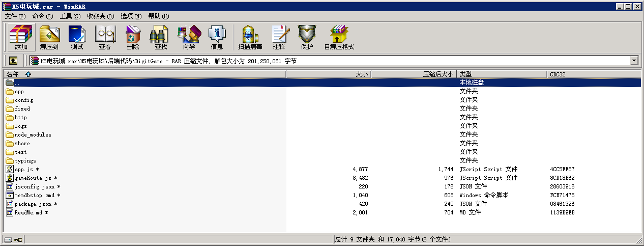This screenshot has height=246, width=644.
Task: Click the 删除 (Delete) toolbar icon
Action: (x=133, y=37)
